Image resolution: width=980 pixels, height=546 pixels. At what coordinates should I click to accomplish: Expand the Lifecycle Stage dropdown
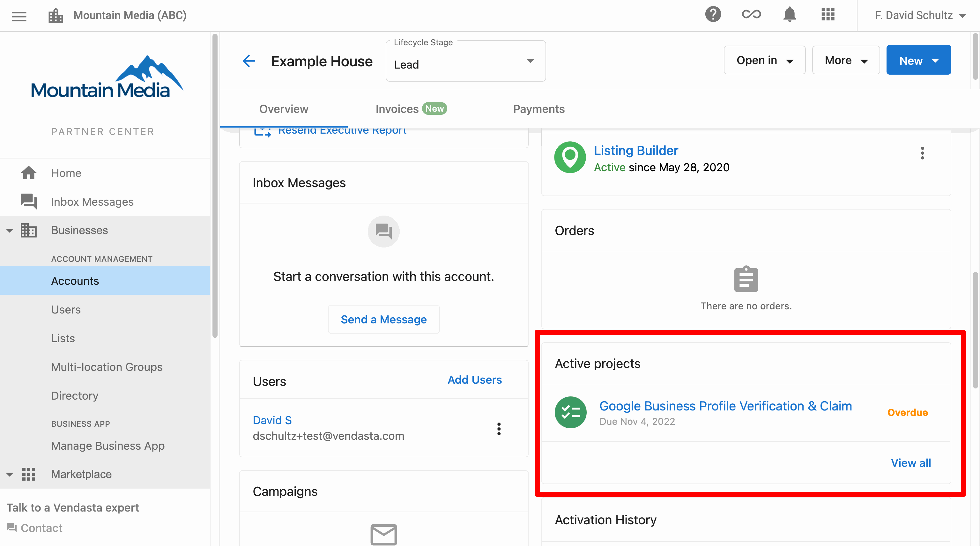coord(465,61)
